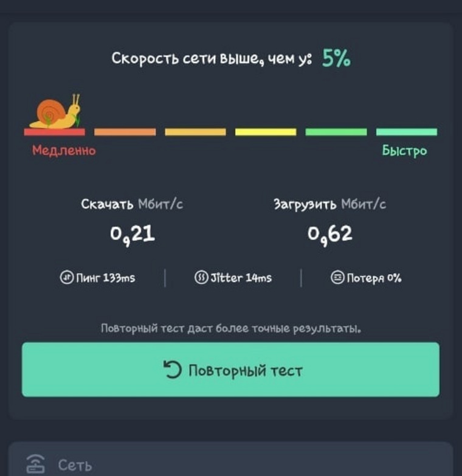
Task: Select the orange speed bar segment
Action: coord(125,132)
